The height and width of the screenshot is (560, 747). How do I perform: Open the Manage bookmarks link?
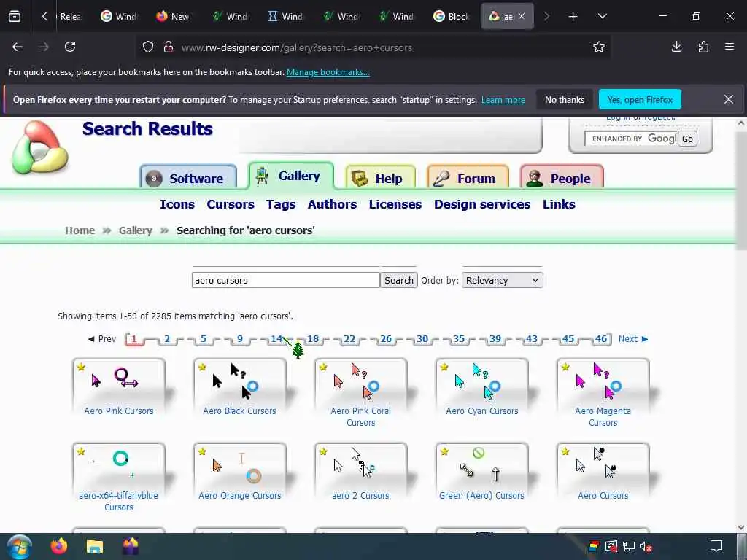click(328, 72)
